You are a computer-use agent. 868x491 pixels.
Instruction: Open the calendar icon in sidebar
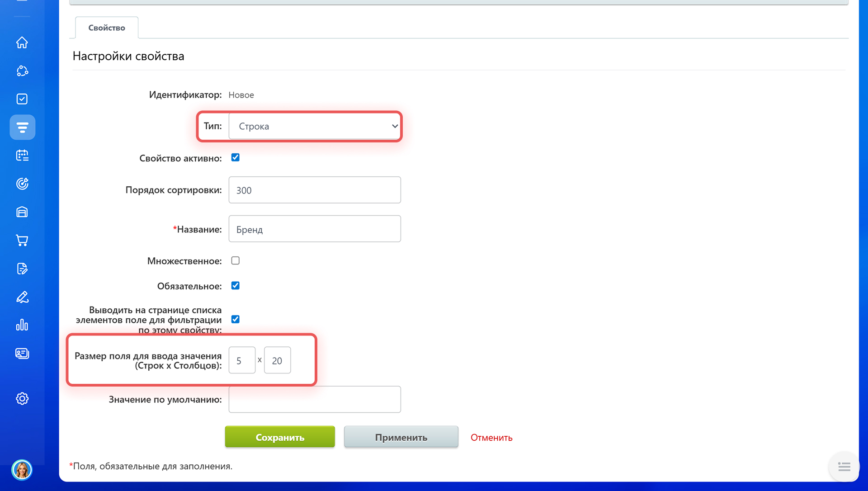[22, 156]
